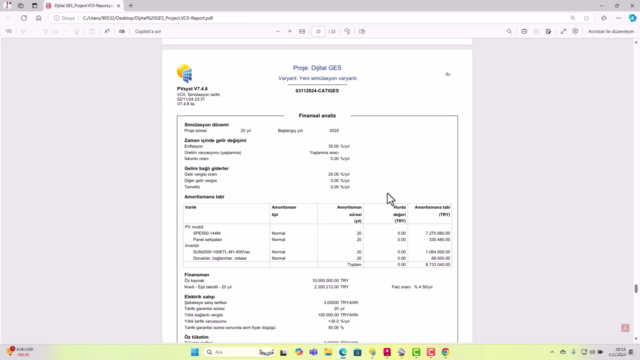This screenshot has height=360, width=640.
Task: Zoom out the PDF page
Action: tap(278, 31)
